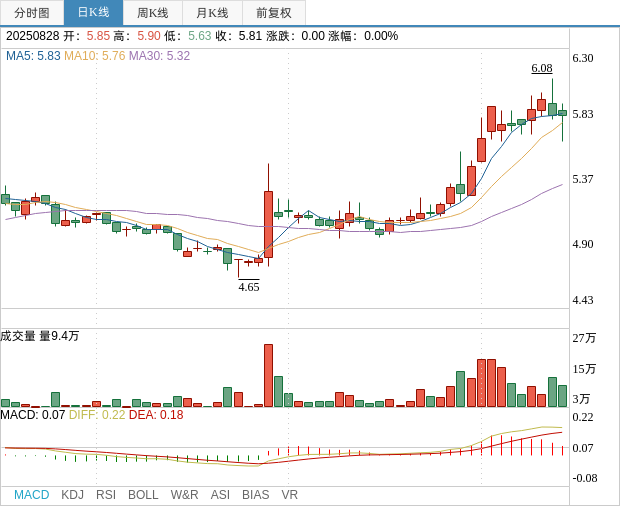This screenshot has width=620, height=506.
Task: Click the MA10: 5.76 legend
Action: pos(95,56)
